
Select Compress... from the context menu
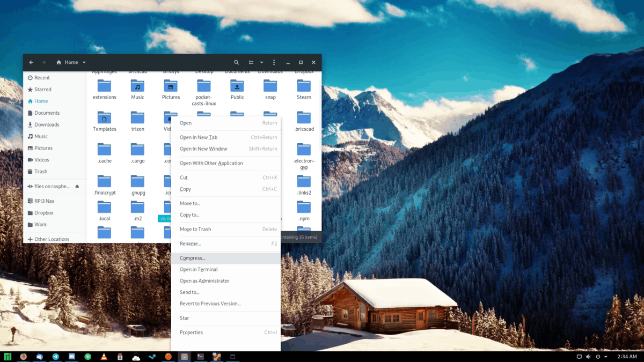tap(193, 258)
